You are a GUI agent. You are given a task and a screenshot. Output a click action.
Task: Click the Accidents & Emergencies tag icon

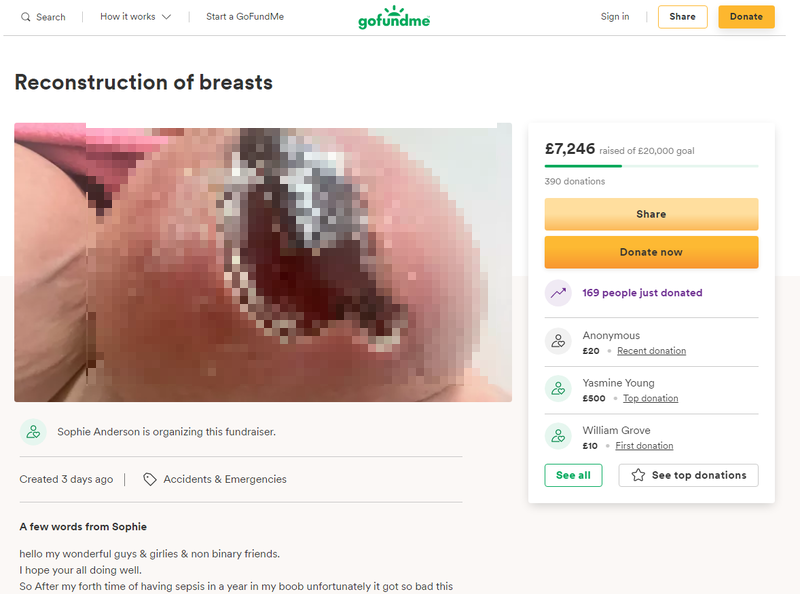click(150, 479)
